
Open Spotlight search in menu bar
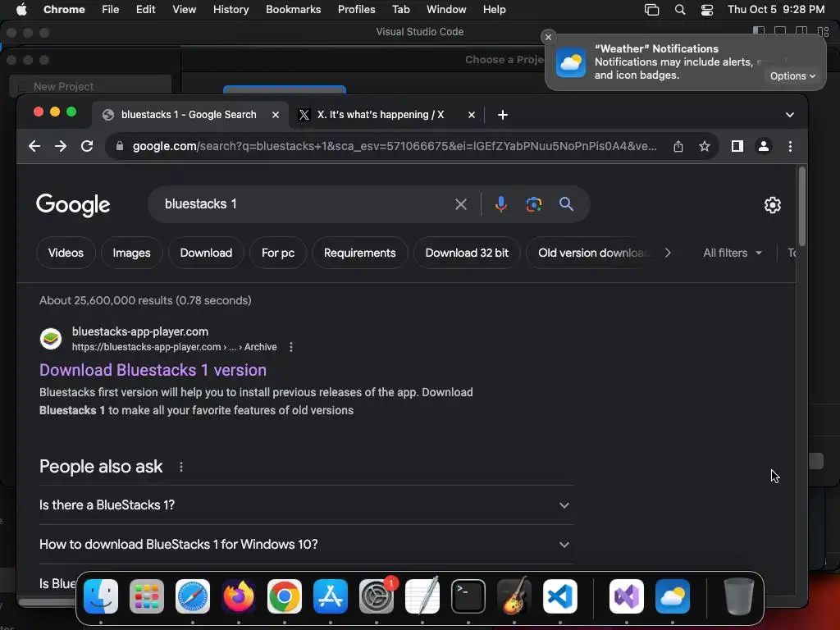pyautogui.click(x=680, y=10)
